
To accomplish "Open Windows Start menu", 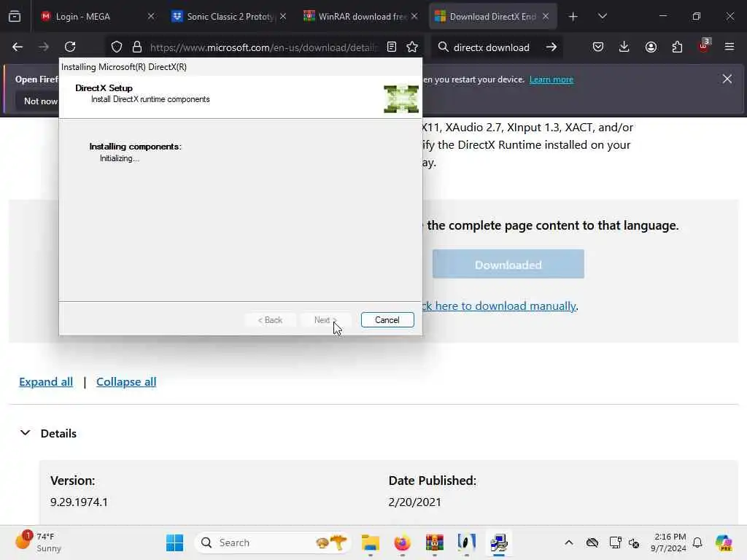I will point(175,542).
